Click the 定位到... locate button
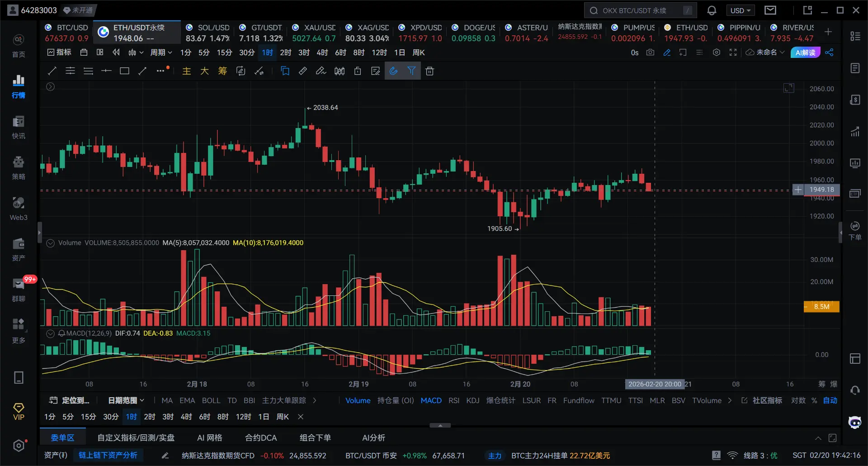The height and width of the screenshot is (466, 868). point(69,400)
